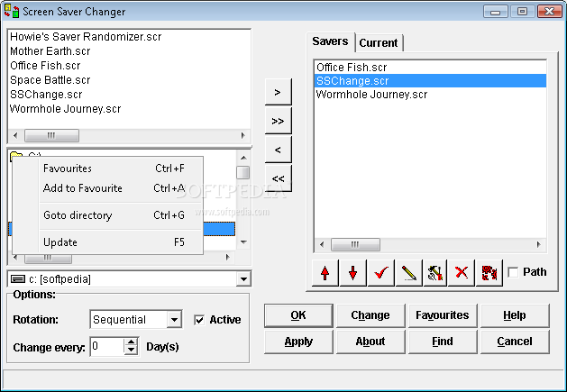Choose Favourites from the context menu
This screenshot has height=392, width=567.
pyautogui.click(x=108, y=169)
